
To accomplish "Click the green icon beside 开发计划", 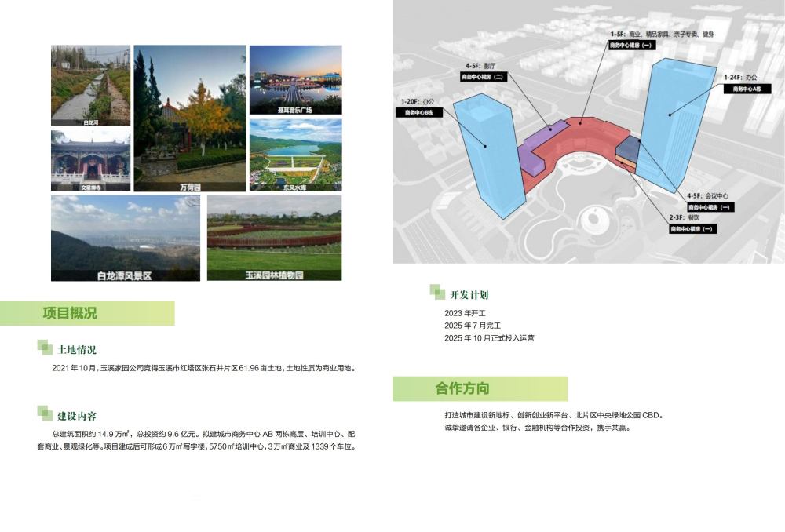I will point(437,293).
